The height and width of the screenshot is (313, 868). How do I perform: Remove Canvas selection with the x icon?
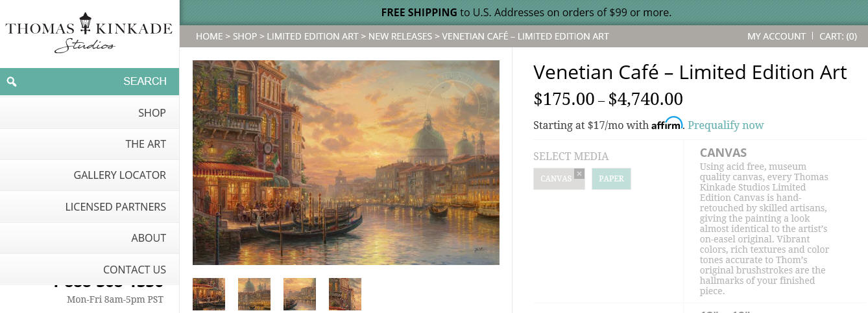tap(579, 173)
